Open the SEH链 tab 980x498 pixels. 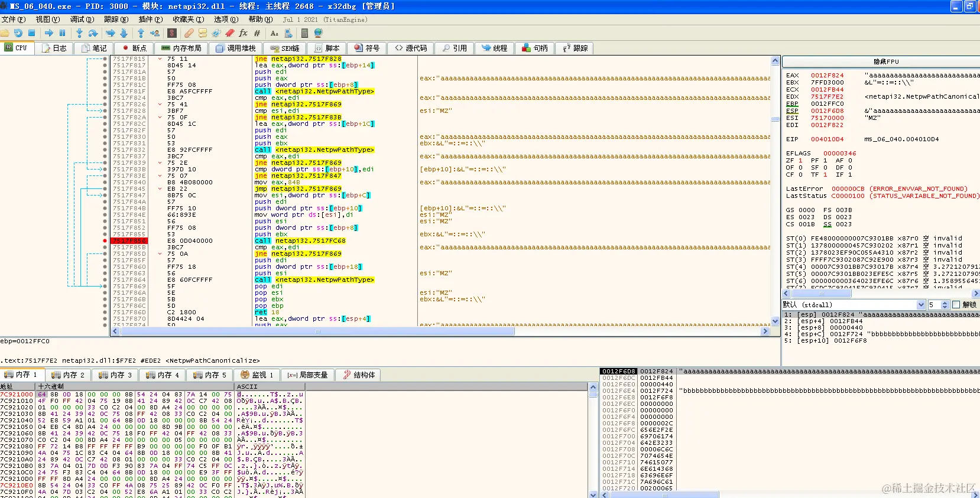coord(285,48)
